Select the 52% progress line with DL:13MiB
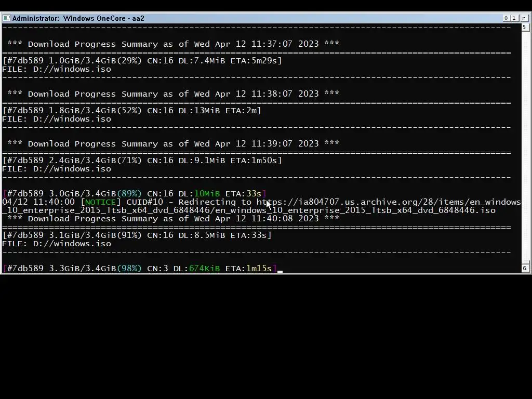The image size is (532, 399). (131, 110)
